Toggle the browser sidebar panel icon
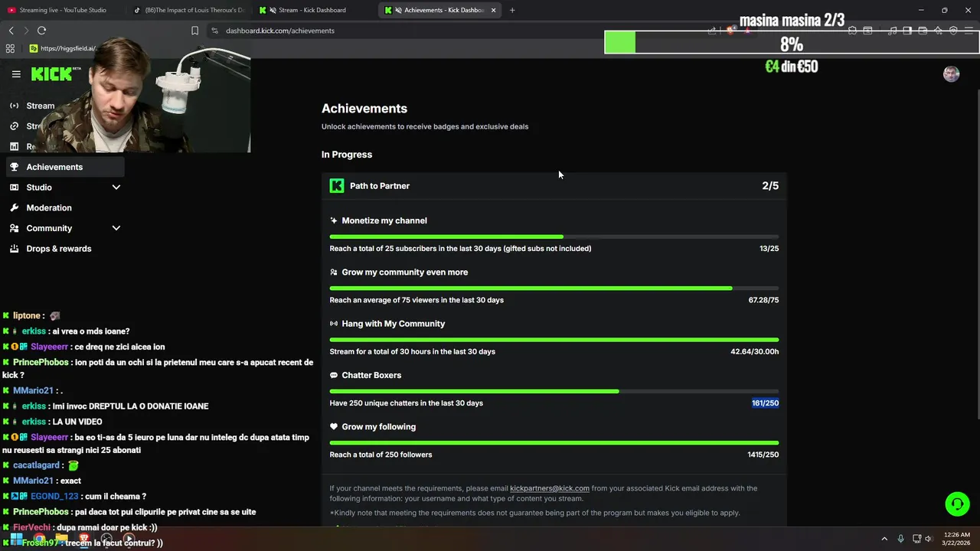 (907, 31)
